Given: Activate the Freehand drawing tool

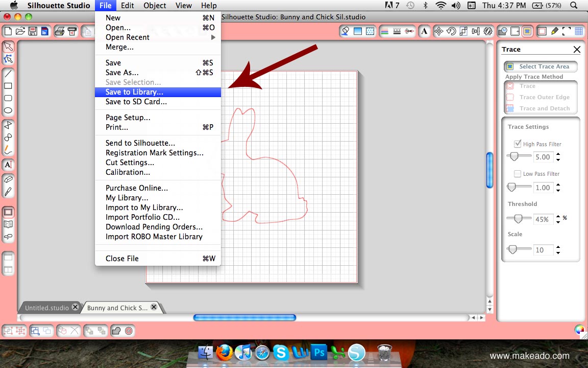Looking at the screenshot, I should 8,150.
